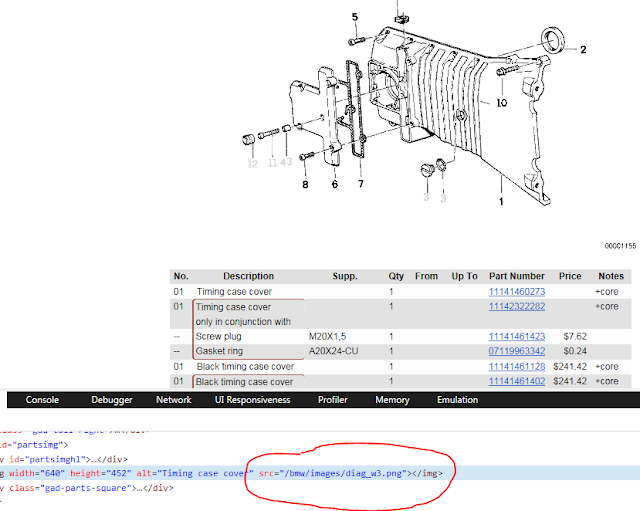Click callout number 6 in diagram
This screenshot has width=640, height=511.
coord(335,184)
